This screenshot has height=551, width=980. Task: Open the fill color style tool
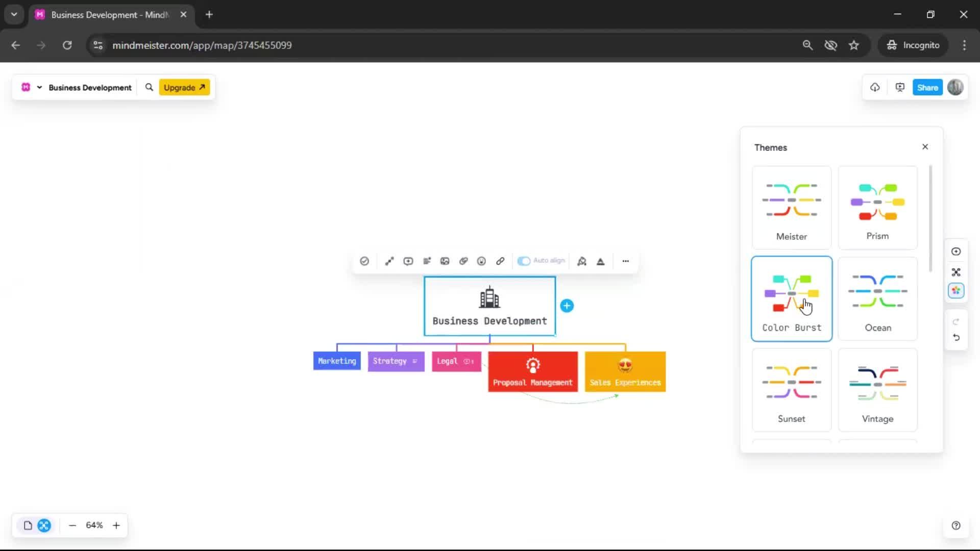click(582, 261)
